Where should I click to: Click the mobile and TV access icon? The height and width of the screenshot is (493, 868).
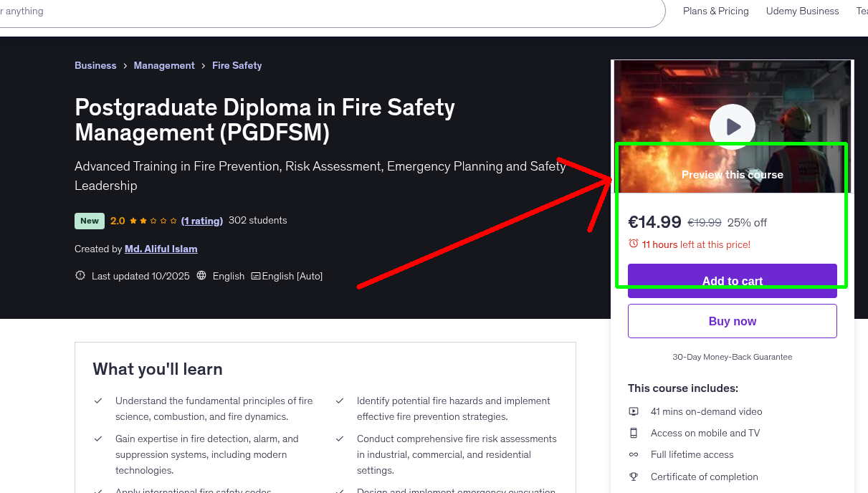[634, 433]
